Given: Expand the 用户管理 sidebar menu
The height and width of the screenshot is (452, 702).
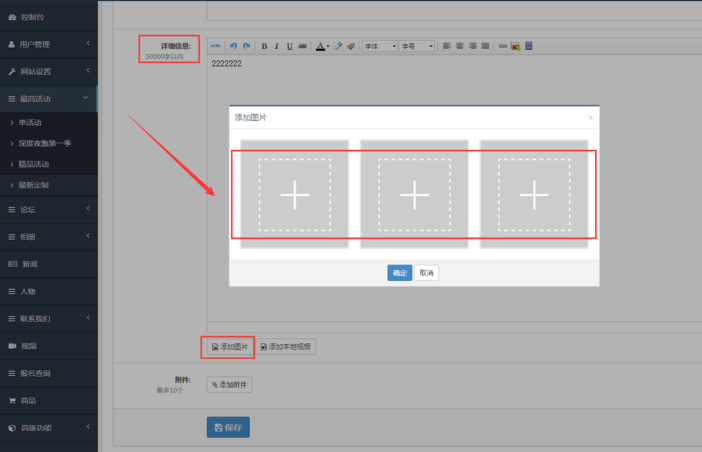Looking at the screenshot, I should point(48,44).
